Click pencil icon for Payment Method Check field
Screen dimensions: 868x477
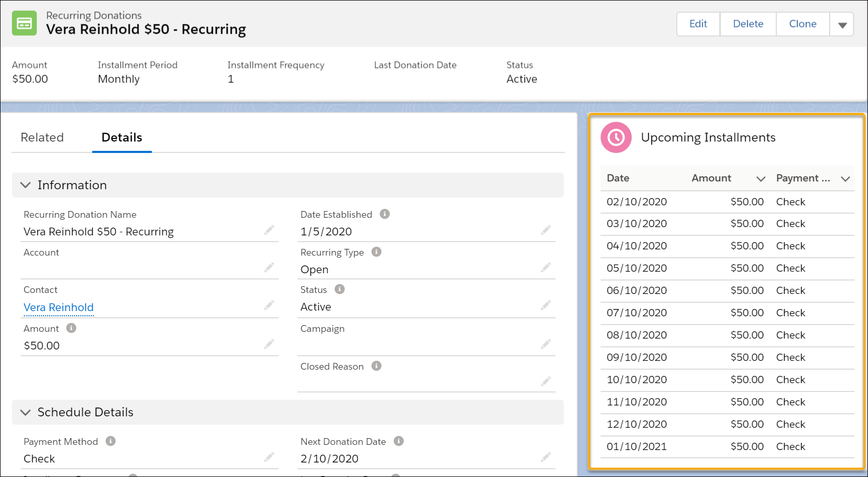point(269,457)
